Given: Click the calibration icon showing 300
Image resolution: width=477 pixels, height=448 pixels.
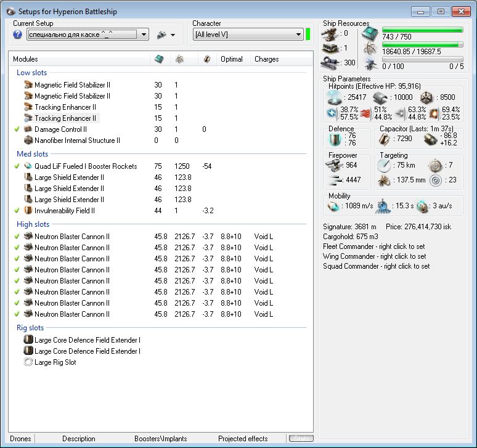Looking at the screenshot, I should 330,63.
